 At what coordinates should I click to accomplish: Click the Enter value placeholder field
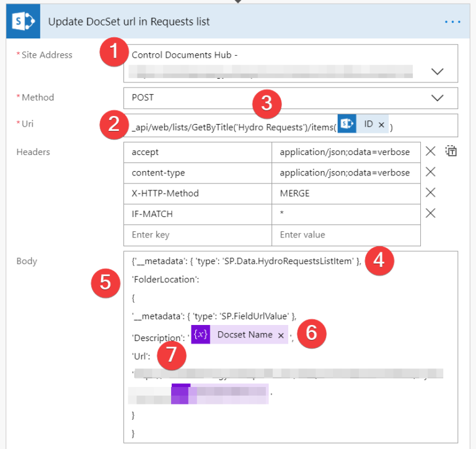click(x=346, y=235)
